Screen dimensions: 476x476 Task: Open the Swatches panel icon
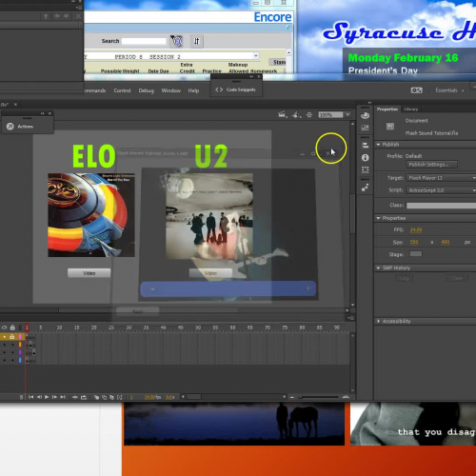coord(366,128)
